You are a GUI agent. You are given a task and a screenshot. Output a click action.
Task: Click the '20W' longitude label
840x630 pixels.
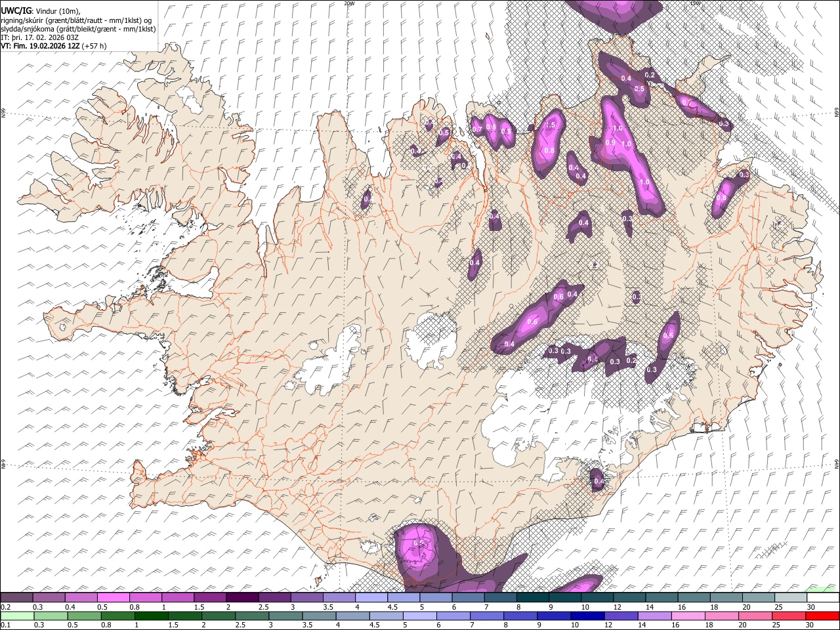point(349,3)
